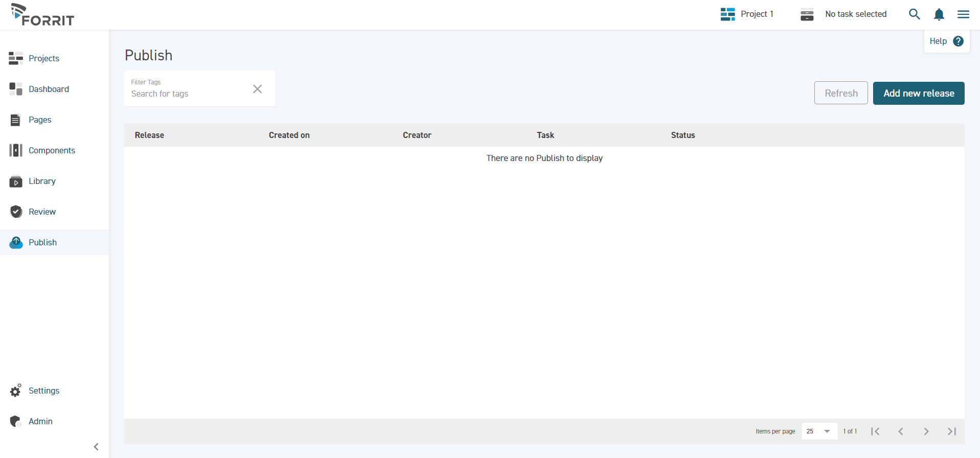Click the task selector drawer icon
This screenshot has height=458, width=980.
click(x=807, y=14)
